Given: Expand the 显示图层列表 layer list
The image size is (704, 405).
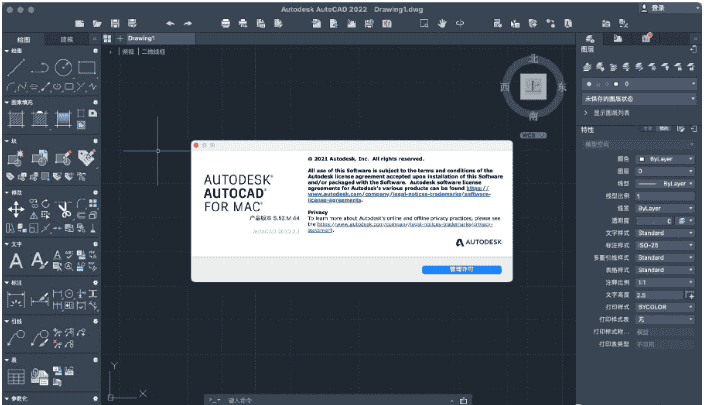Looking at the screenshot, I should point(586,113).
